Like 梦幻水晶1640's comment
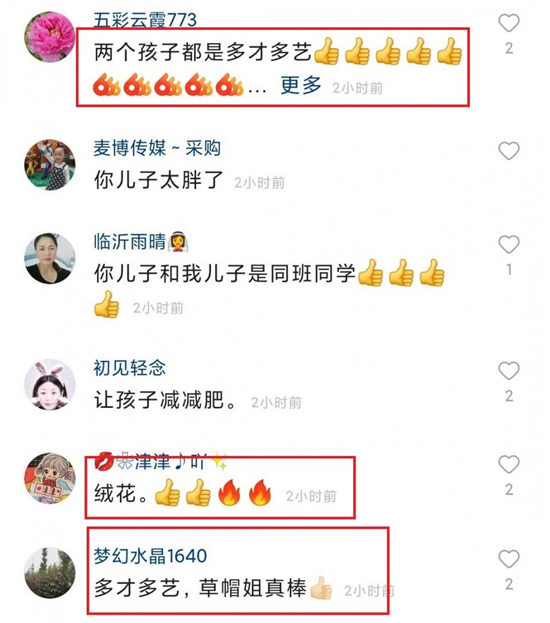Screen dimensions: 550x623 click(509, 559)
